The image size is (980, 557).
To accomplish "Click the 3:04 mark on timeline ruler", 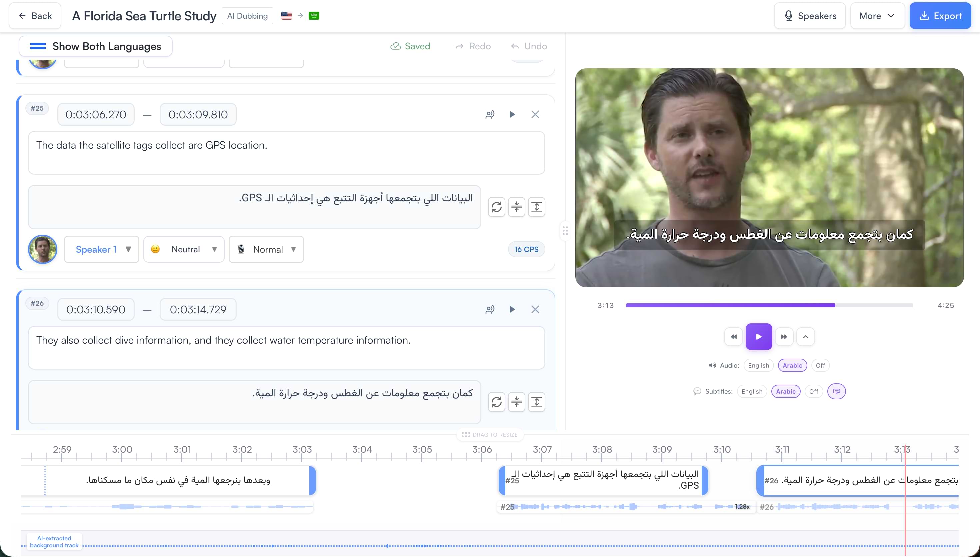I will click(362, 449).
